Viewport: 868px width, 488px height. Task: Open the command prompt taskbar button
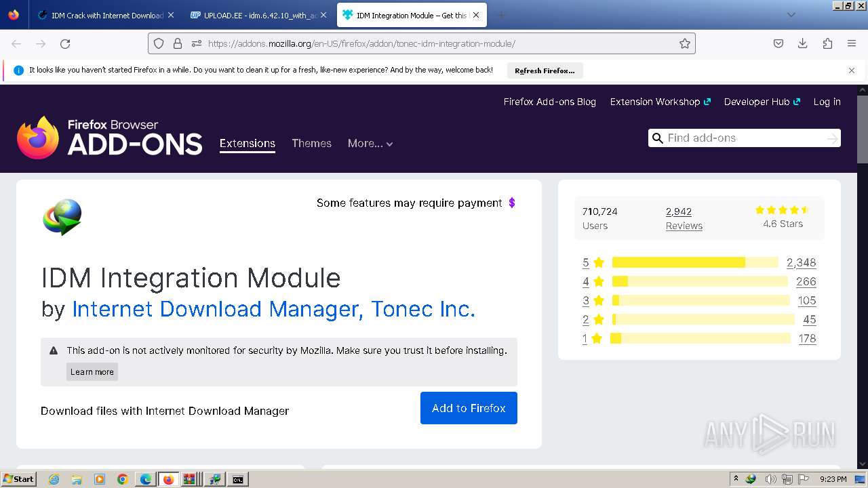(x=237, y=479)
